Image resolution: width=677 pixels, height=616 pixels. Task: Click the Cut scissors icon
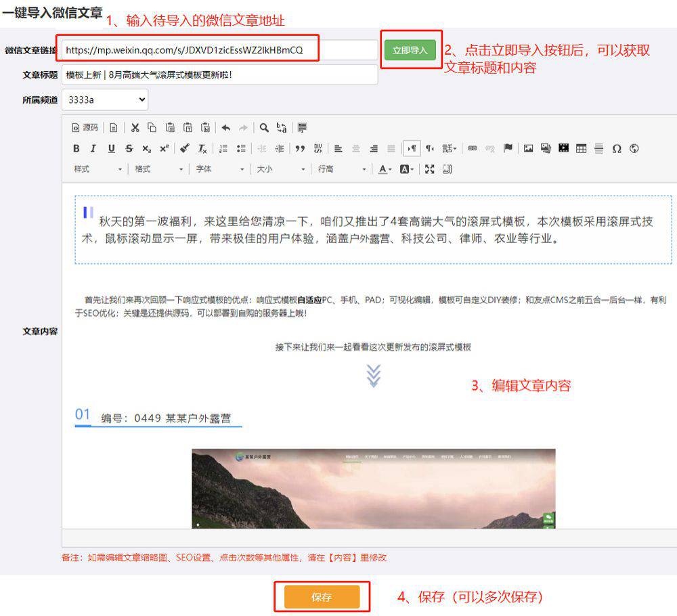[x=135, y=127]
